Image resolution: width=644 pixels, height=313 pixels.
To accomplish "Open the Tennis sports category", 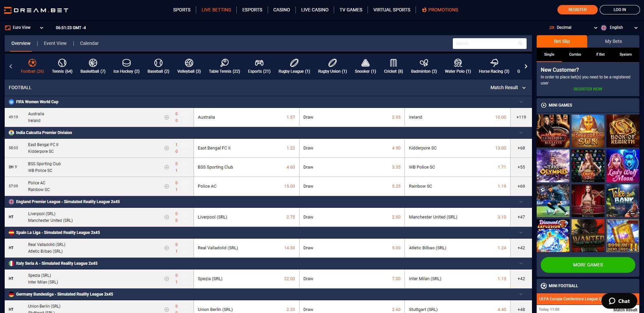I will pyautogui.click(x=62, y=64).
